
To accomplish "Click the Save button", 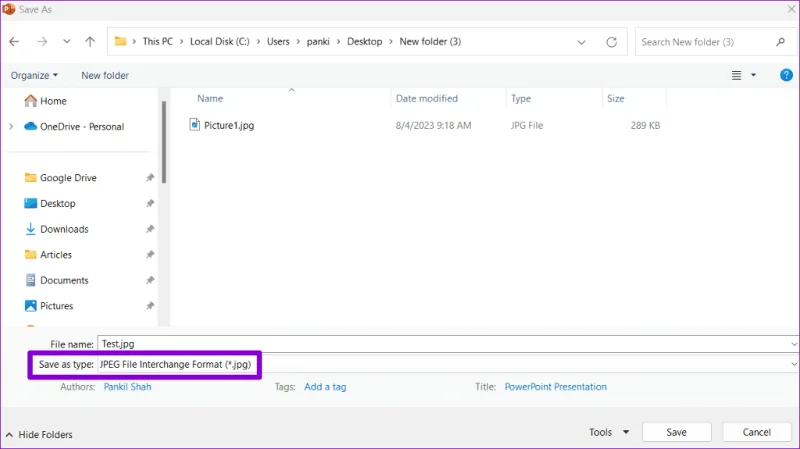I will click(x=677, y=432).
